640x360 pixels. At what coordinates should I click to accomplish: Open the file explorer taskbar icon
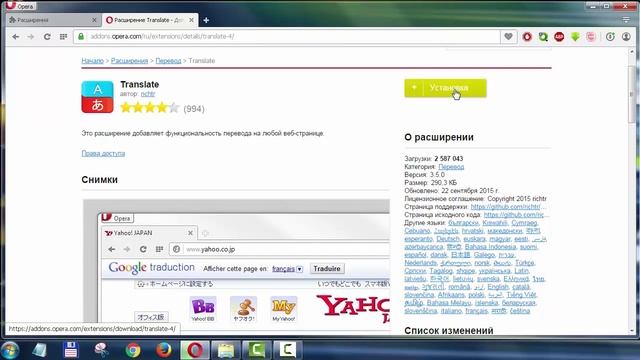[226, 350]
